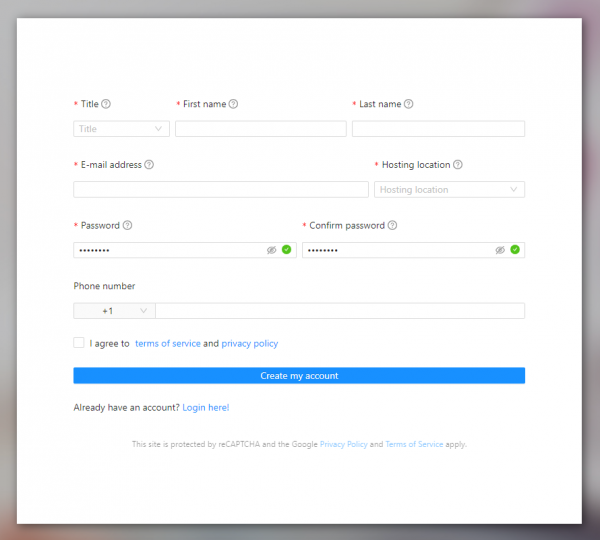Click the help icon beside Confirm password
Image resolution: width=600 pixels, height=540 pixels.
392,226
